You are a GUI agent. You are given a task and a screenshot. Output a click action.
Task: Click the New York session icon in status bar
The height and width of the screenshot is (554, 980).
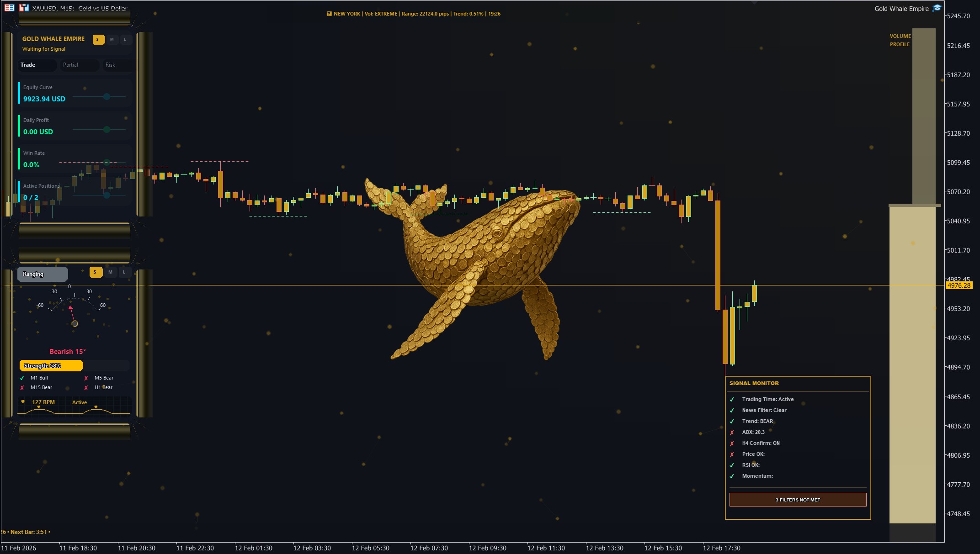coord(329,14)
